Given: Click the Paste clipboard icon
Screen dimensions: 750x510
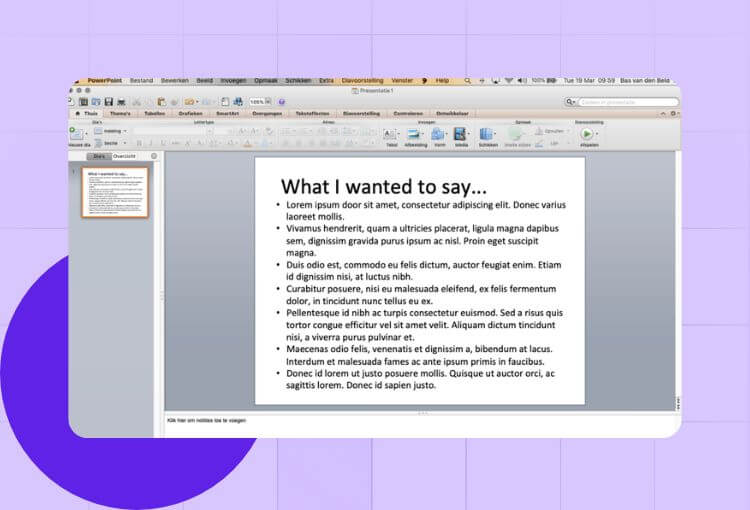Looking at the screenshot, I should (161, 101).
